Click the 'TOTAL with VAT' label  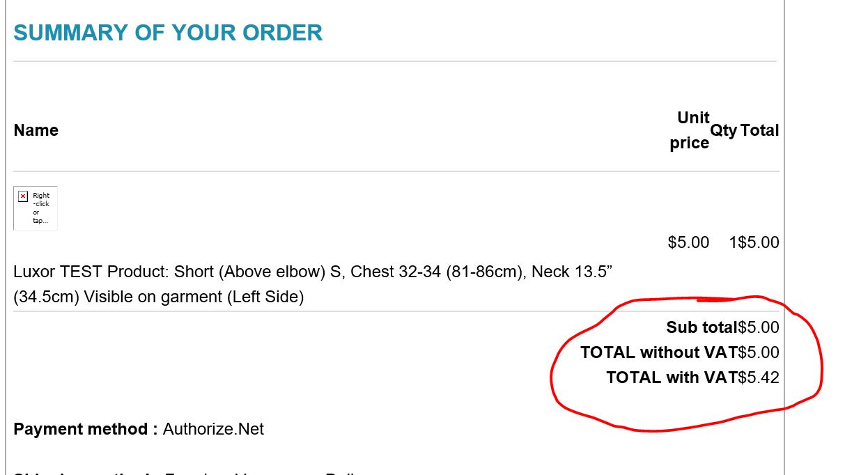[x=672, y=377]
